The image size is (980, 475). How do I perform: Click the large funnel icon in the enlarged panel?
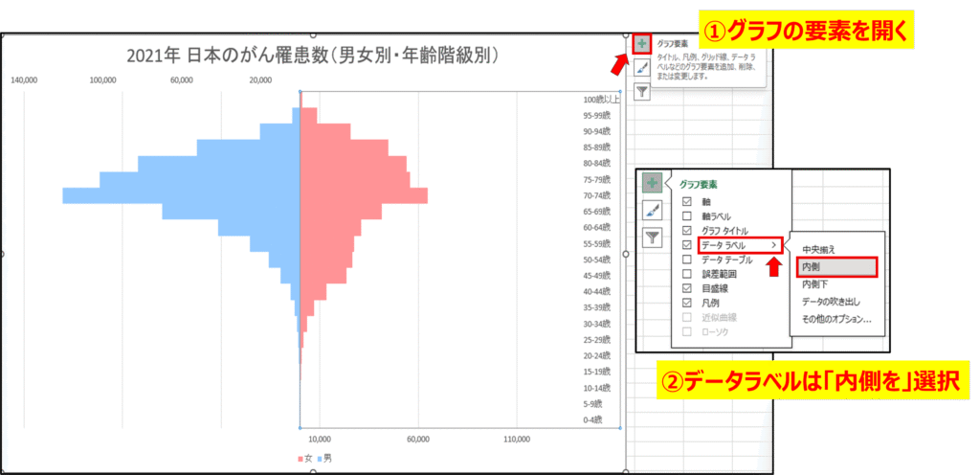coord(652,238)
